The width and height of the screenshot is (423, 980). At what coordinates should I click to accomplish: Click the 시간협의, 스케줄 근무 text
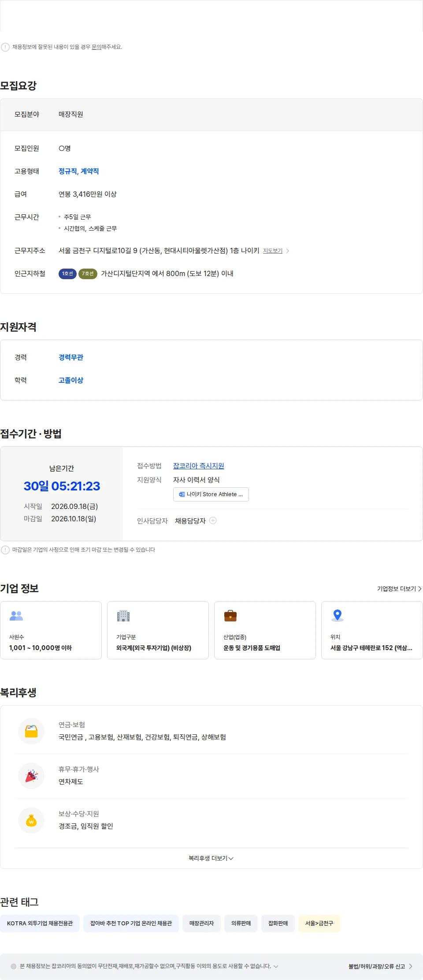tap(90, 228)
